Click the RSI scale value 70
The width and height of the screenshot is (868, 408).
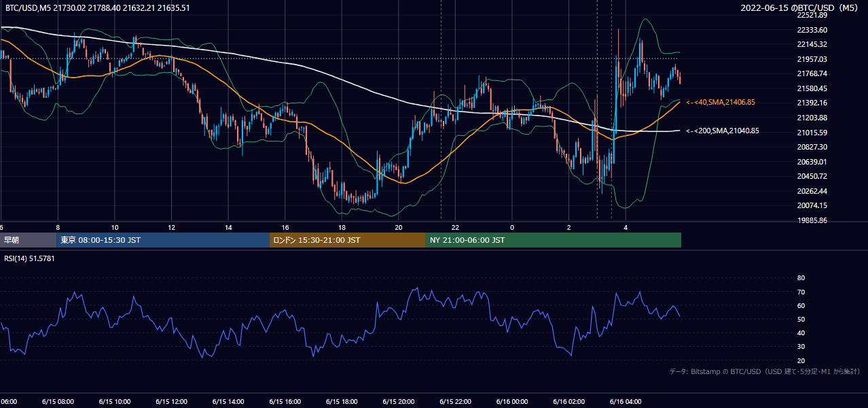click(x=801, y=292)
